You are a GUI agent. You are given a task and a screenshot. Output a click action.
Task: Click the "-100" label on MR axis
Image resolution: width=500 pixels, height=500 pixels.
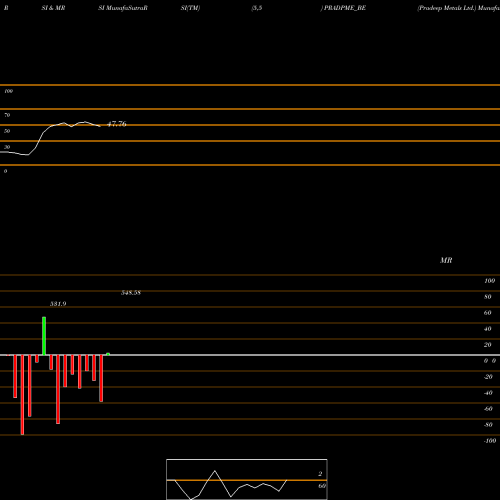point(490,441)
